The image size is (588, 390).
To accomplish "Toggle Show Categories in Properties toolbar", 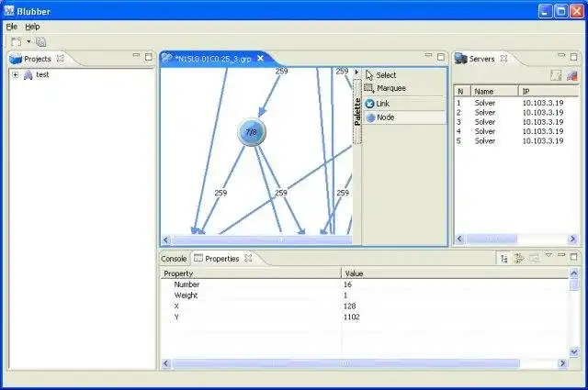I will [504, 259].
